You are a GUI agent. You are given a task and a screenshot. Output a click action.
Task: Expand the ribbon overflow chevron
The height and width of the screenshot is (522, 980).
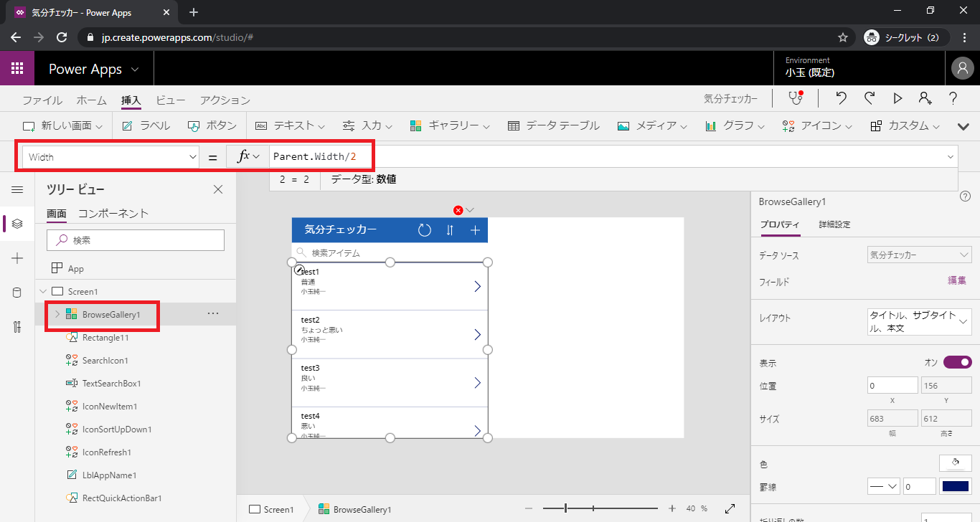point(963,126)
